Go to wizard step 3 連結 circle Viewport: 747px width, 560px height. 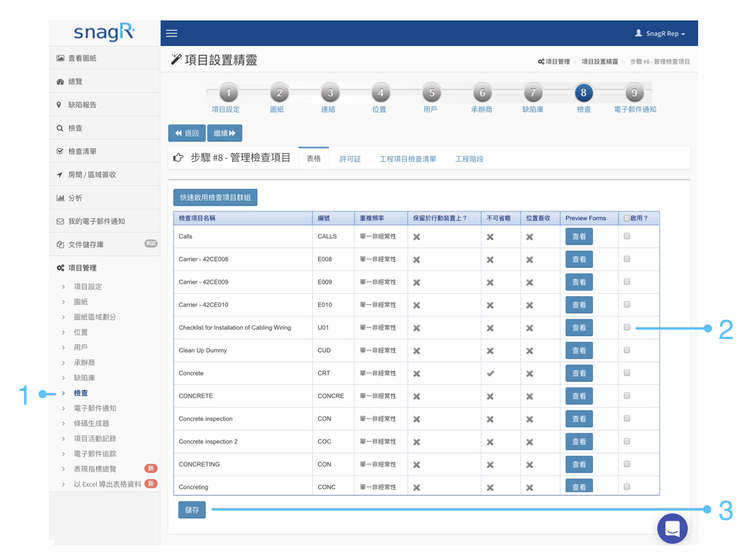pos(330,93)
